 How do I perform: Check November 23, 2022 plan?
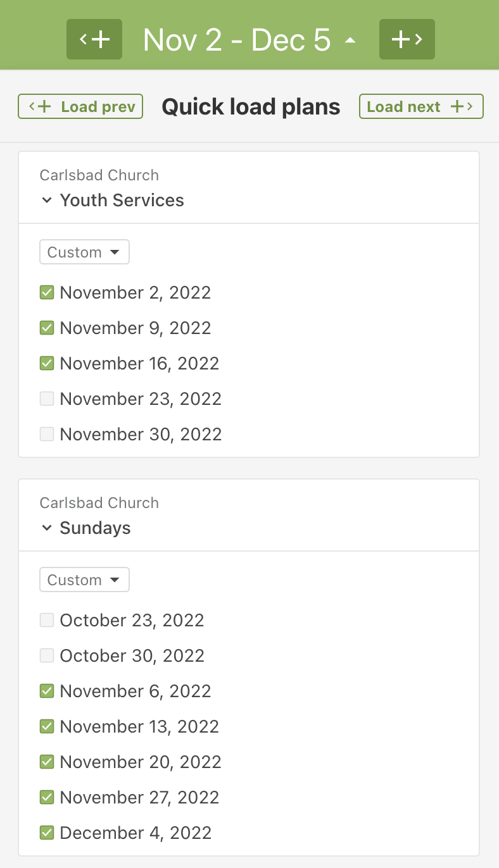[x=46, y=399]
